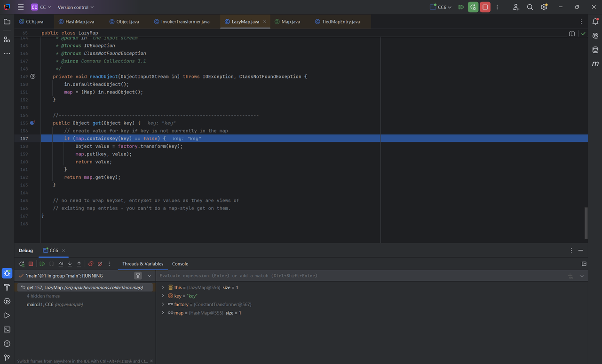Open evaluate expression history dropdown
The image size is (602, 364).
(x=582, y=276)
